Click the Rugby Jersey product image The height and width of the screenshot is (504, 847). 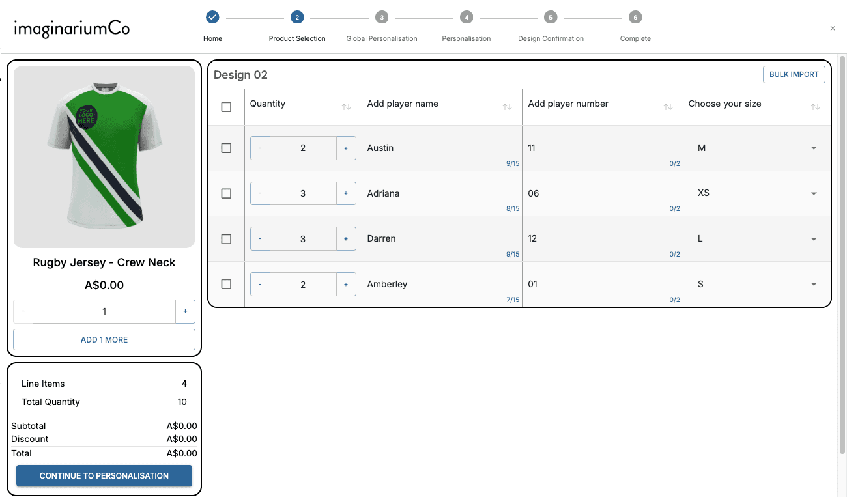pyautogui.click(x=104, y=156)
